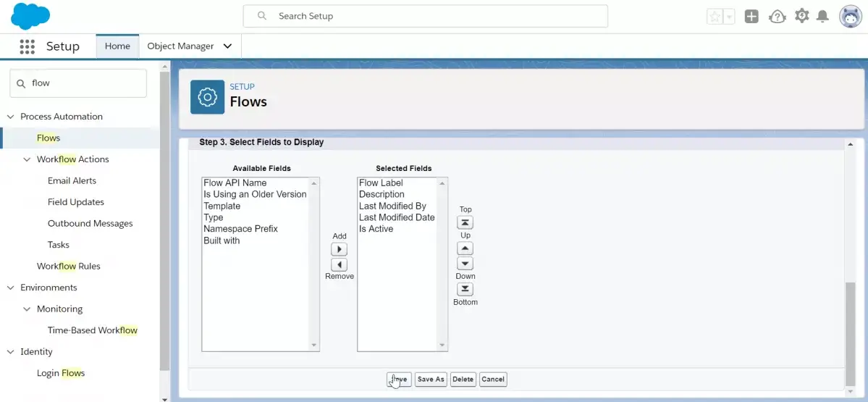868x402 pixels.
Task: Open Login Flows in the sidebar
Action: (61, 373)
